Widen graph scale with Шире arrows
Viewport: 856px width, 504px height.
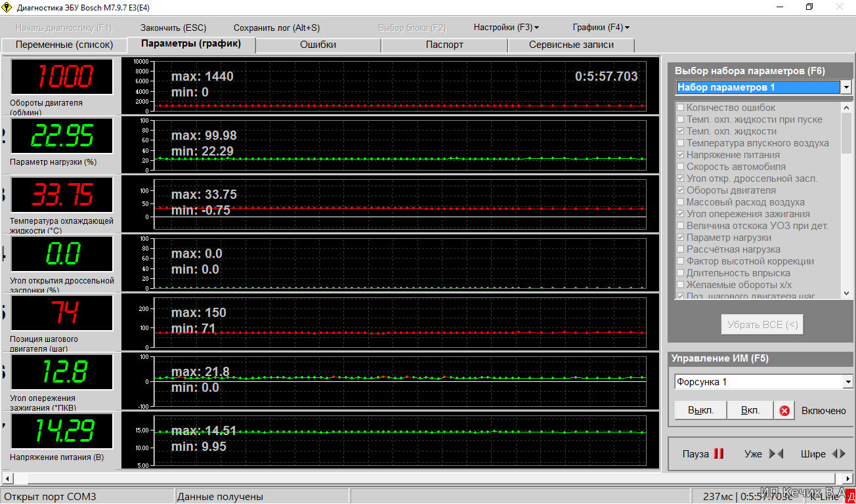point(823,453)
